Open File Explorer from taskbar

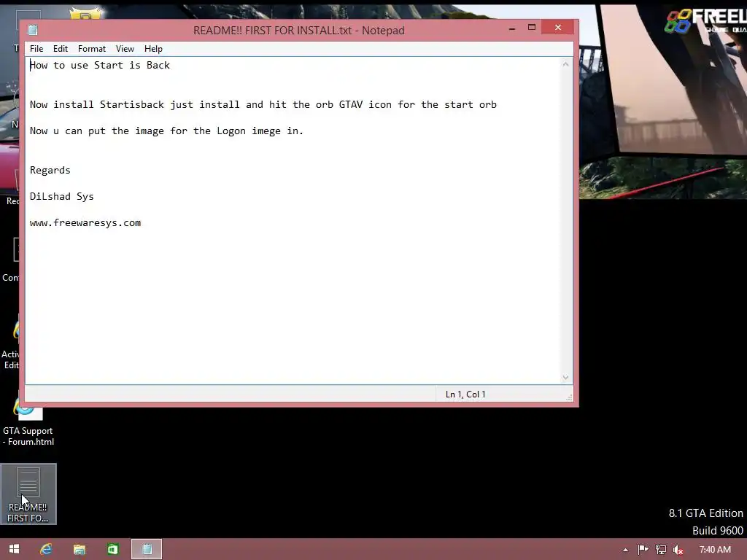point(80,549)
